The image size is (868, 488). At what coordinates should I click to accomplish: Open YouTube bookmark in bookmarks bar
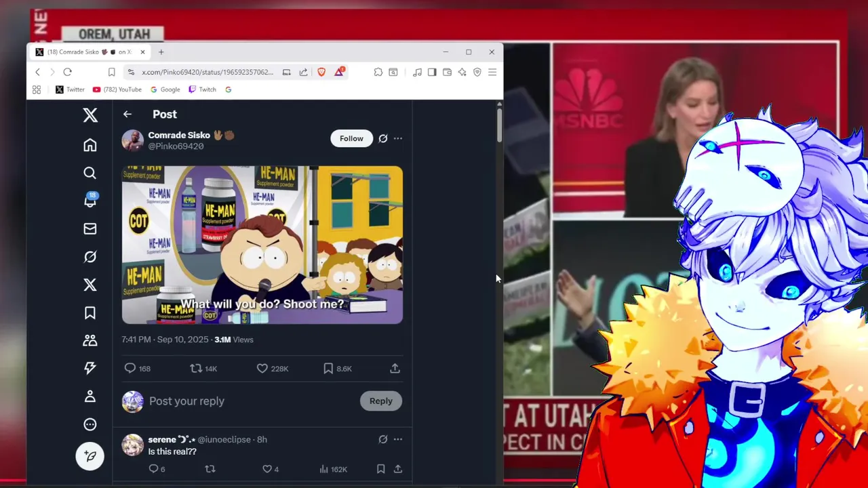(117, 89)
